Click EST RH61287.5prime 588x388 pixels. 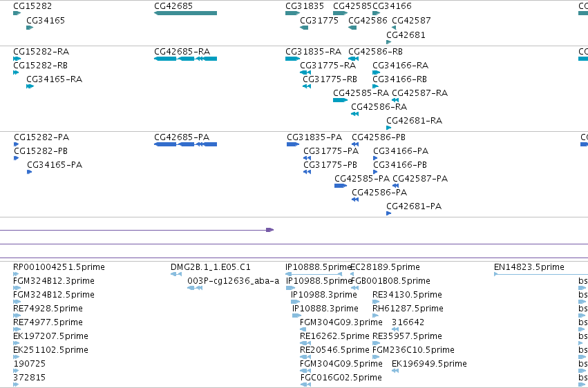[408, 309]
